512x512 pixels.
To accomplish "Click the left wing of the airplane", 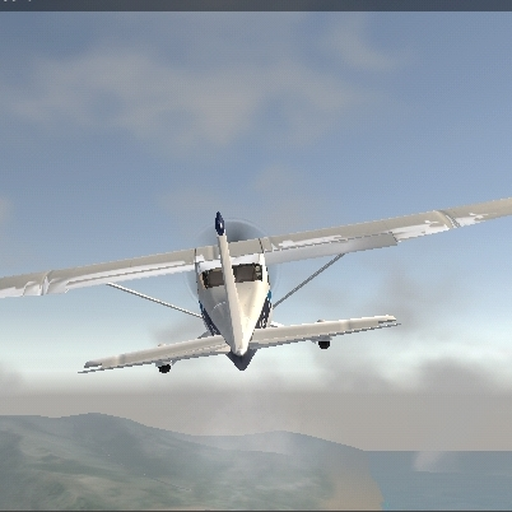I will pos(98,272).
